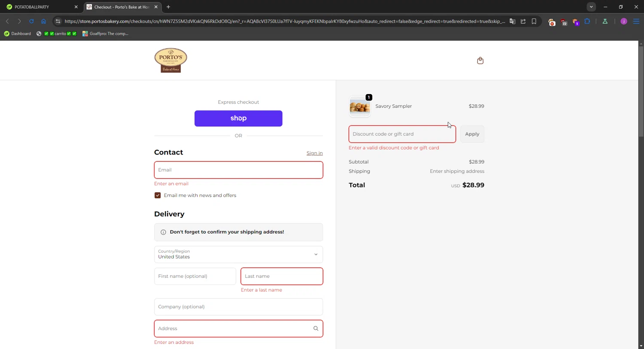Click the "Enter an email" error message

pyautogui.click(x=171, y=184)
